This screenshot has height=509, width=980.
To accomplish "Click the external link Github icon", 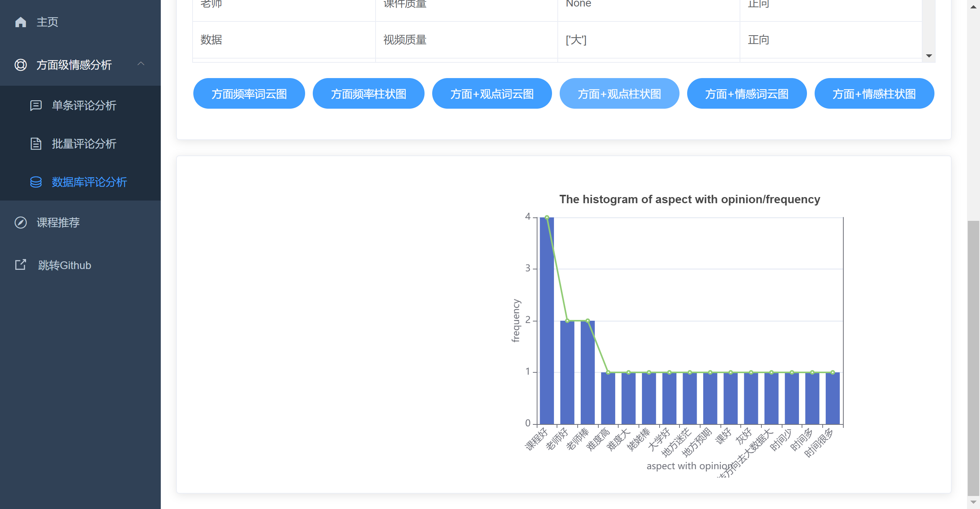I will pyautogui.click(x=21, y=265).
